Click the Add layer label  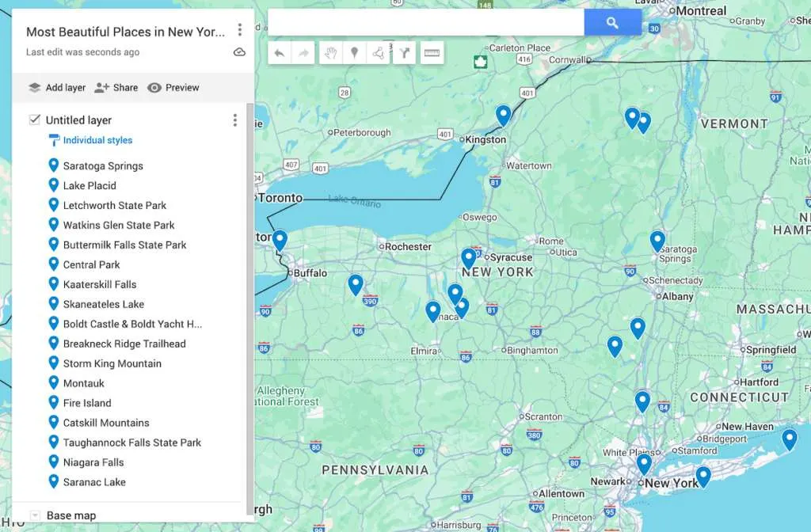tap(66, 87)
